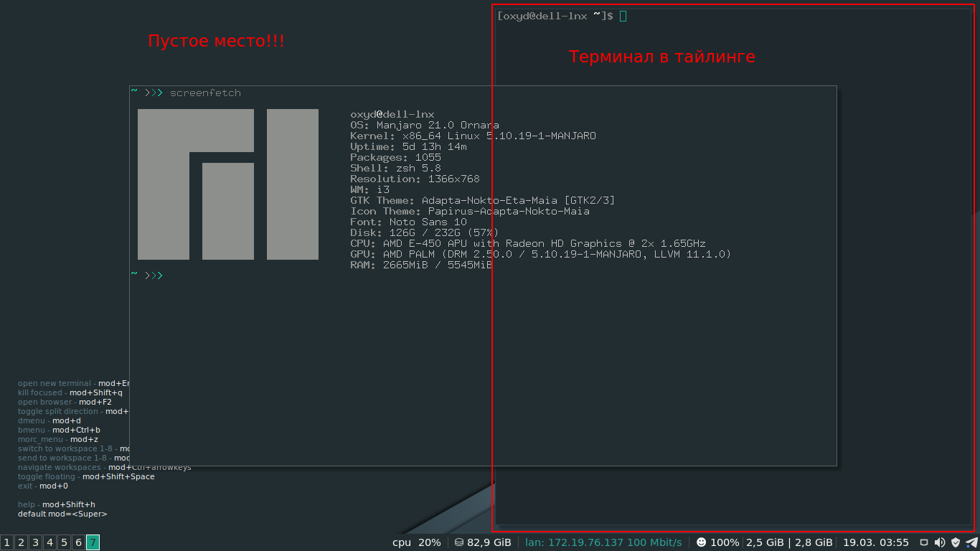Click the 19.03. 03:55 date and time
The image size is (980, 551).
[x=875, y=542]
